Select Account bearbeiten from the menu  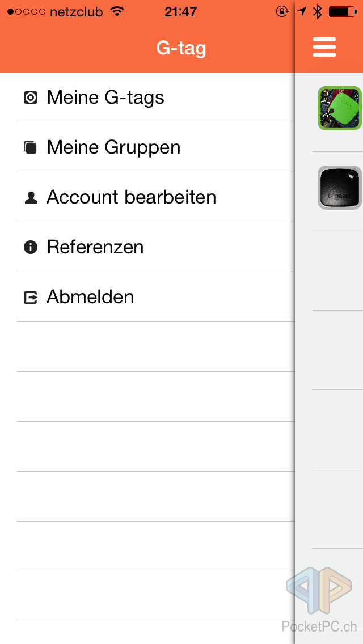point(131,197)
